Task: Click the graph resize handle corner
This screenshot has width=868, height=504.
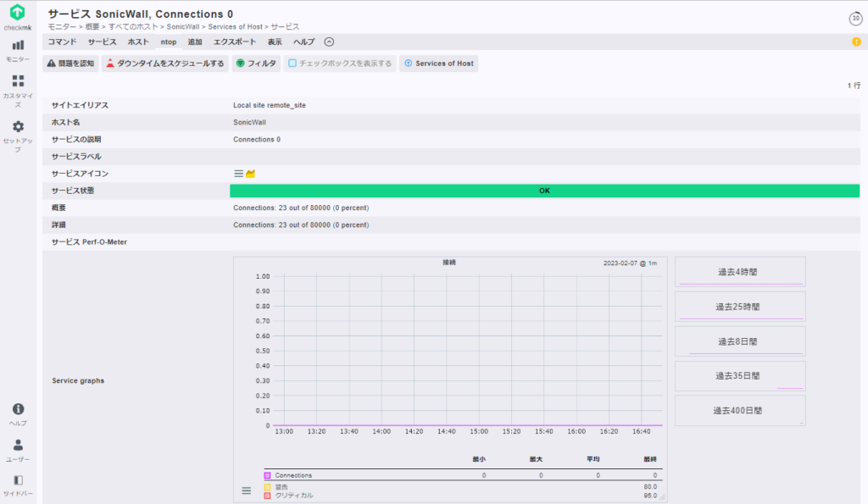Action: pyautogui.click(x=661, y=497)
